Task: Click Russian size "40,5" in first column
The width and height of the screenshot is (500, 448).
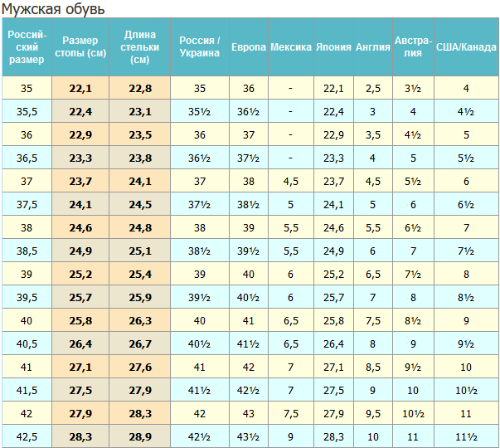Action: coord(27,343)
